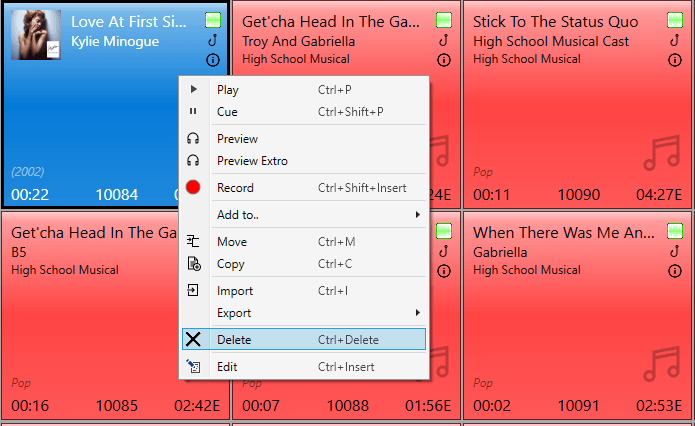Click the copy document icon beside Copy
Image resolution: width=695 pixels, height=426 pixels.
194,264
